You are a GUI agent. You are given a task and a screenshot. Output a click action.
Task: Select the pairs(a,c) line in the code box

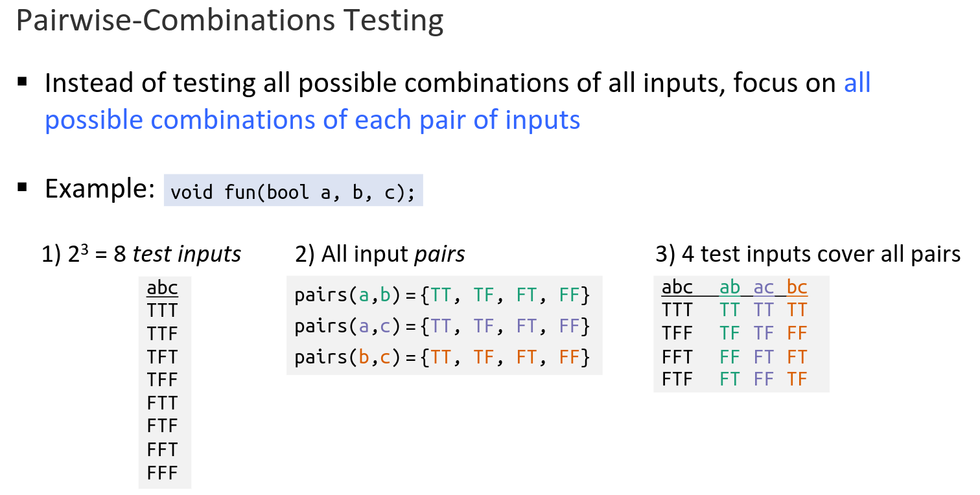(x=442, y=327)
